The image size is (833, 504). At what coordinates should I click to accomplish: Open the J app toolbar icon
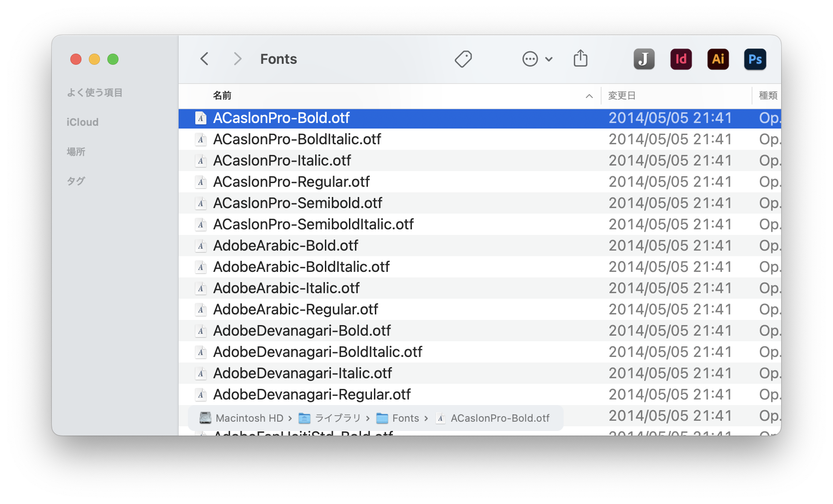pyautogui.click(x=644, y=59)
